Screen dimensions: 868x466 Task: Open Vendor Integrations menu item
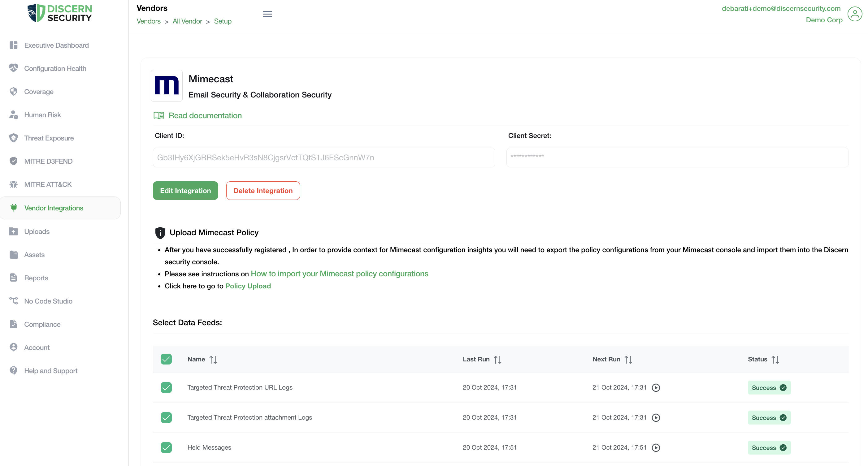point(60,208)
